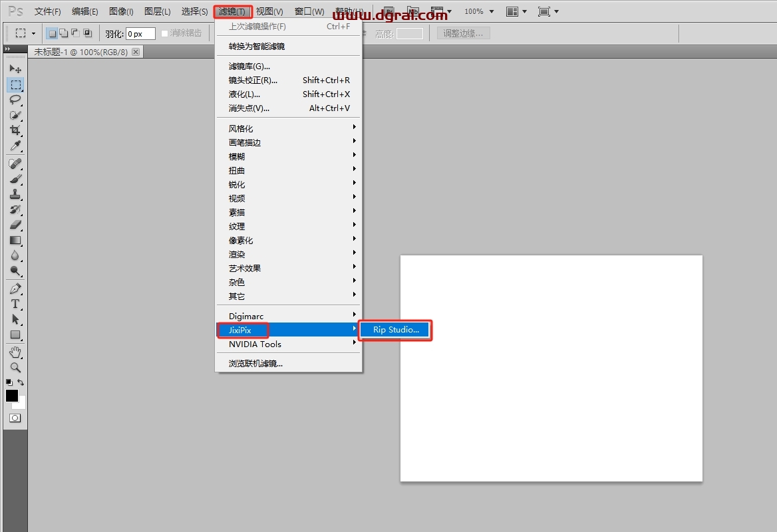Expand the Digimarc submenu
777x532 pixels.
pos(289,316)
